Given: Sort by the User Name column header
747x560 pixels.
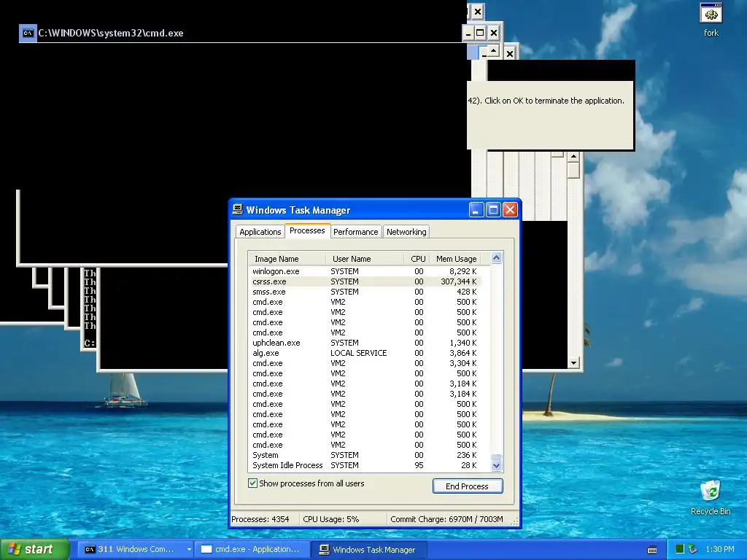Looking at the screenshot, I should tap(365, 259).
